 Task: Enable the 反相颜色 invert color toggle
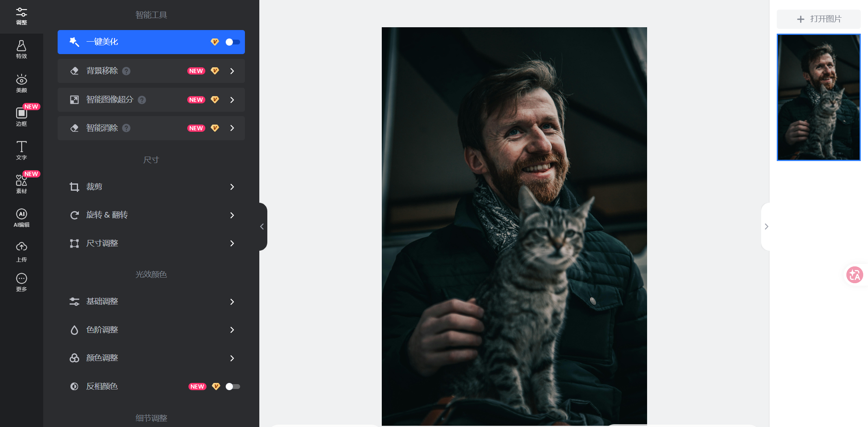pos(233,387)
